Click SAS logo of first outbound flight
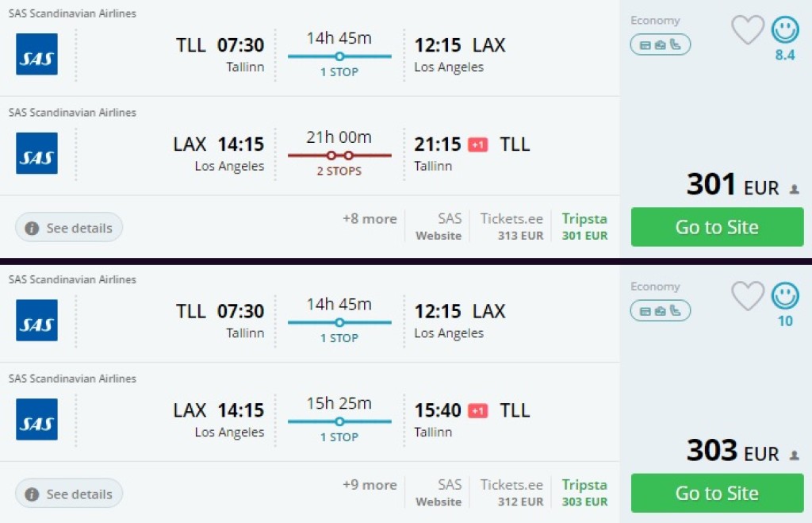 click(36, 54)
